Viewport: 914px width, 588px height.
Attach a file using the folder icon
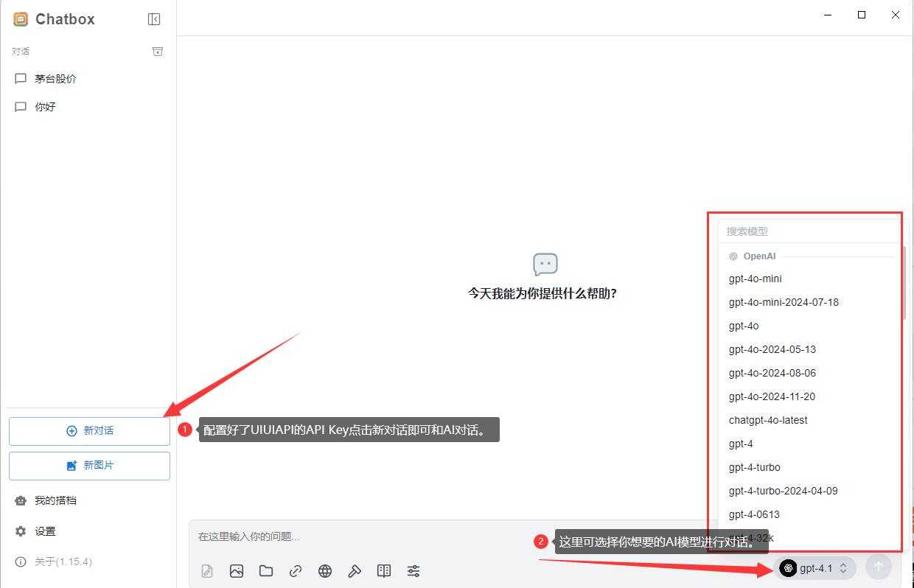click(266, 571)
